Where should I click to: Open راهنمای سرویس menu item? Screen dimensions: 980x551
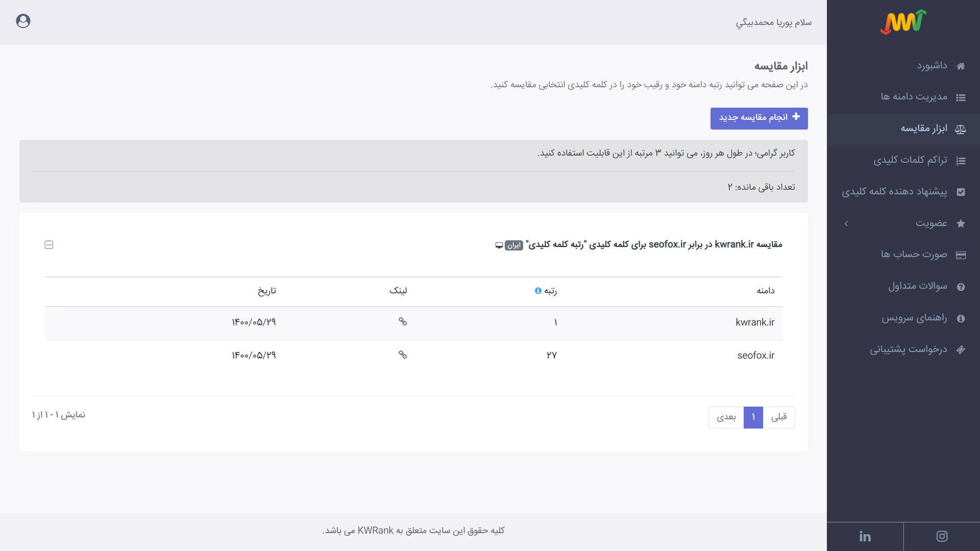point(903,318)
